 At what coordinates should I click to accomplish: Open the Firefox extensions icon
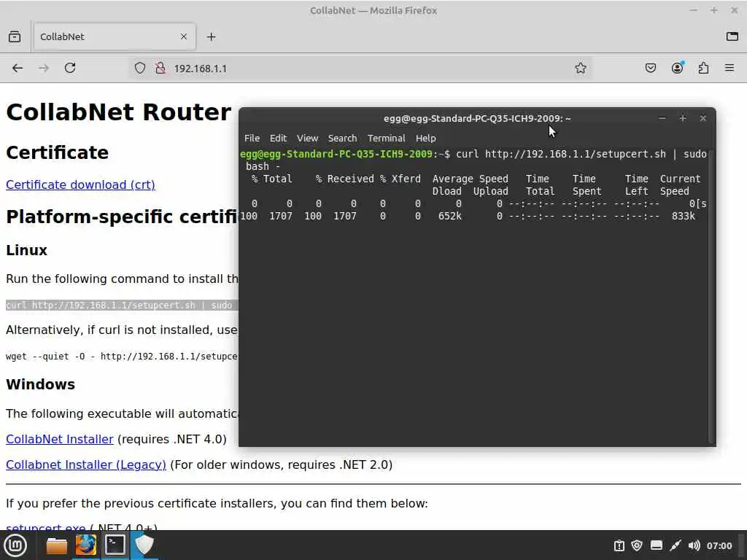(x=703, y=68)
